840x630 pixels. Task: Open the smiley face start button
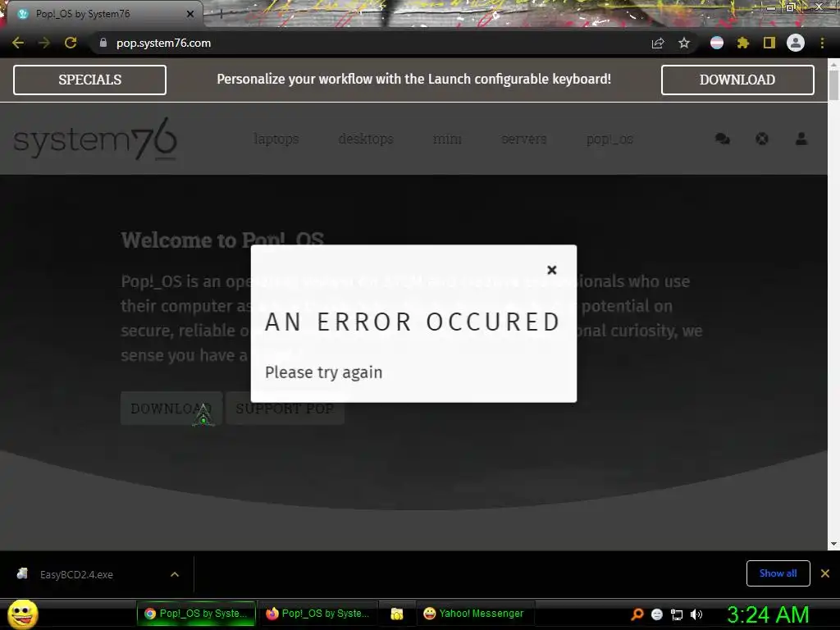click(x=23, y=614)
